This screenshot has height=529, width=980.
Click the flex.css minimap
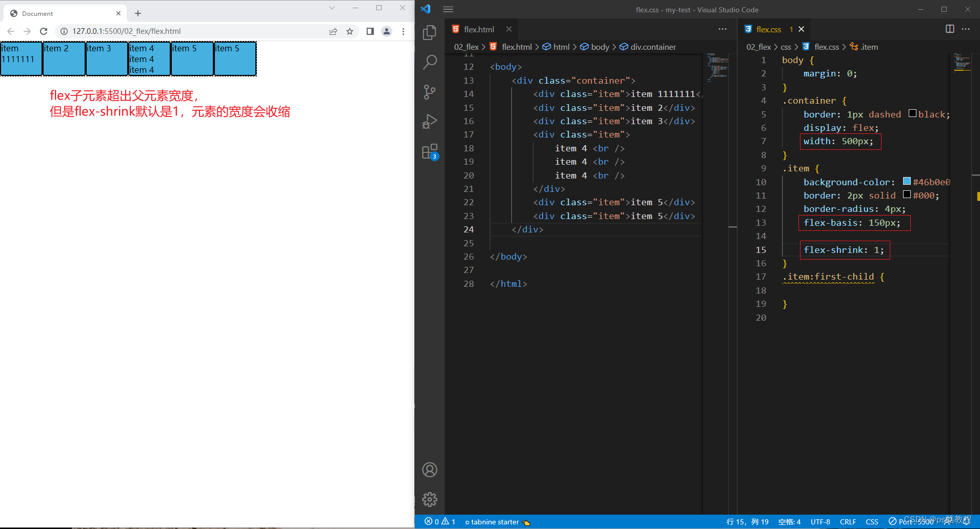pos(962,63)
